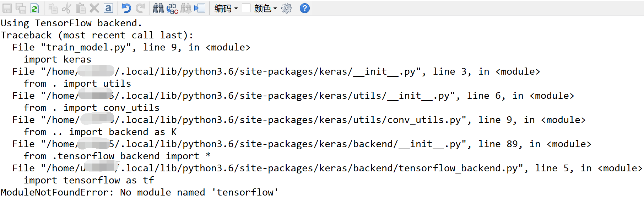
Task: Open the 编码 encoding dropdown
Action: [x=226, y=8]
